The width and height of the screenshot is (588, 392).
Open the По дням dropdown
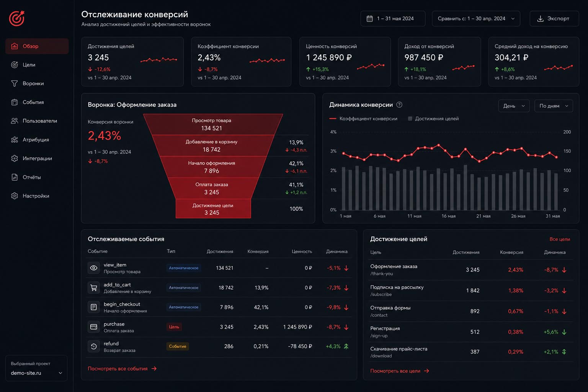554,106
